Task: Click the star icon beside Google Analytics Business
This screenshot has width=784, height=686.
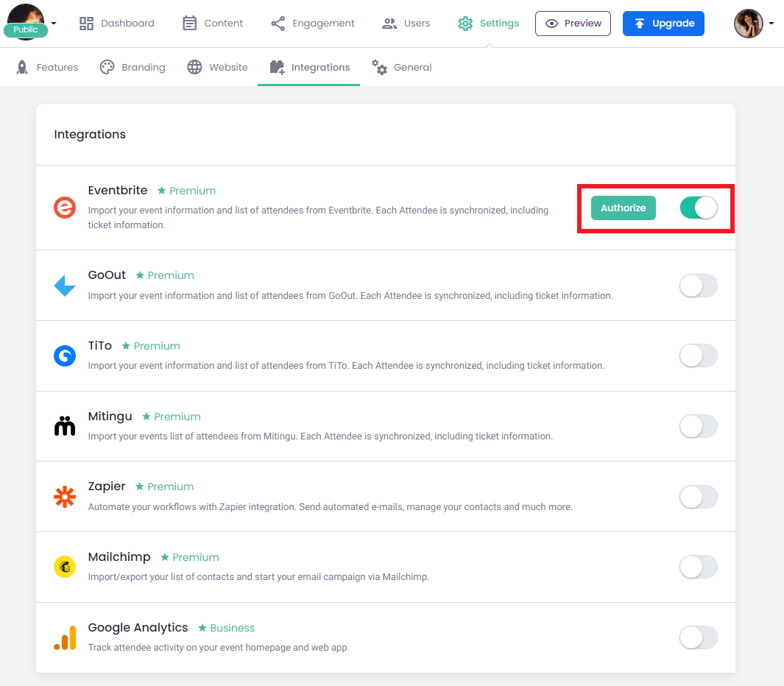Action: pyautogui.click(x=202, y=628)
